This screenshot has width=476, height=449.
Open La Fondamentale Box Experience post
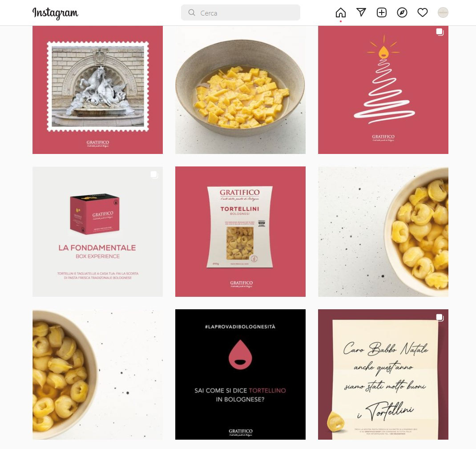point(97,232)
